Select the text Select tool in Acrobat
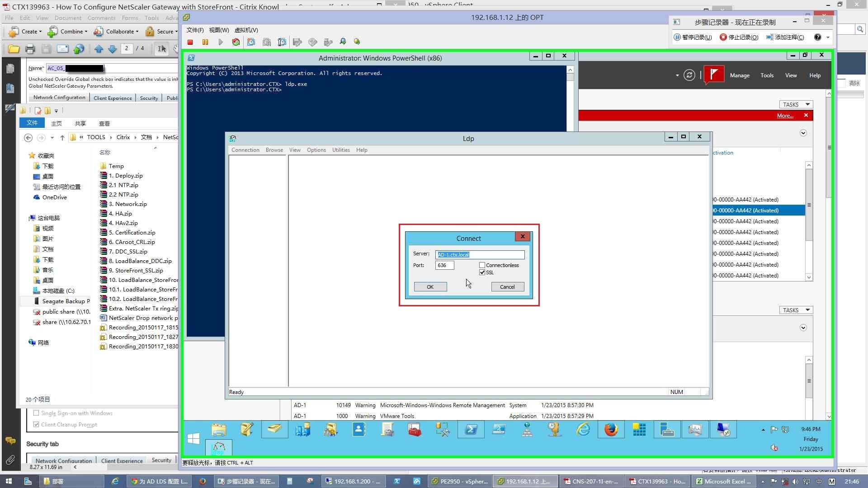 (161, 49)
